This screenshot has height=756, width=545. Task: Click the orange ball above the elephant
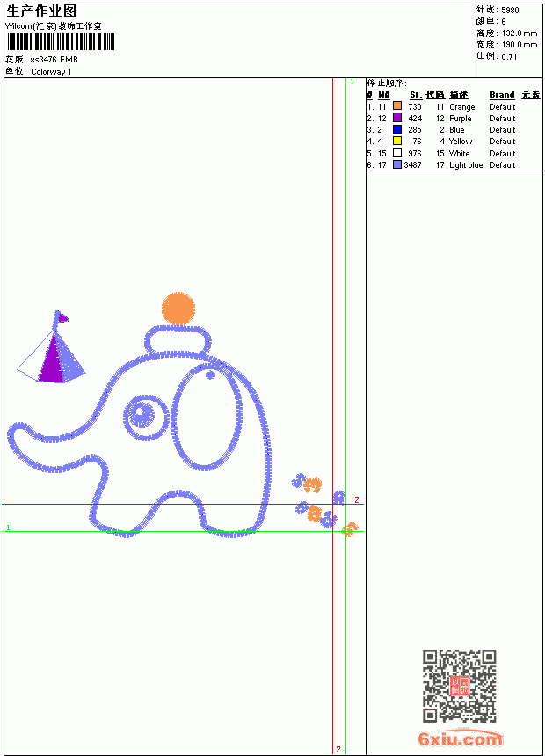[x=178, y=308]
